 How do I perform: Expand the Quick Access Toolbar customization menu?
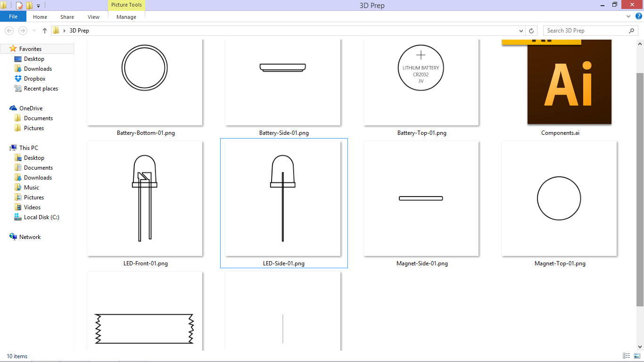[x=38, y=5]
